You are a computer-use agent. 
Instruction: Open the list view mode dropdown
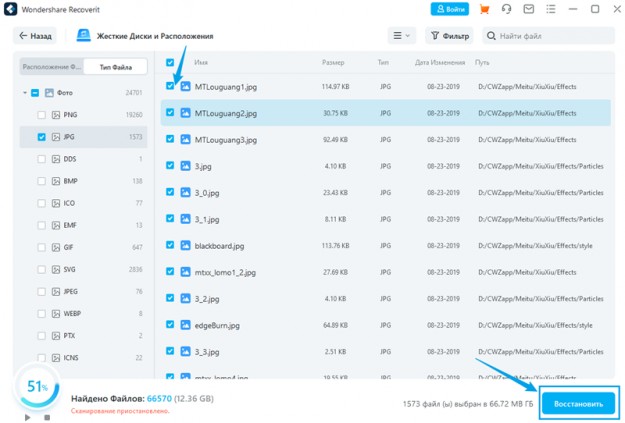400,36
